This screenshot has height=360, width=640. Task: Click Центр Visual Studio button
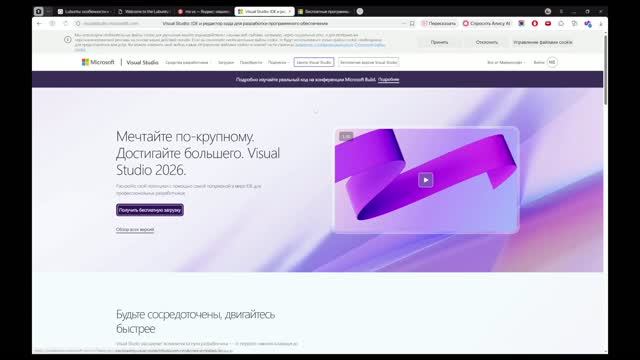pos(313,62)
